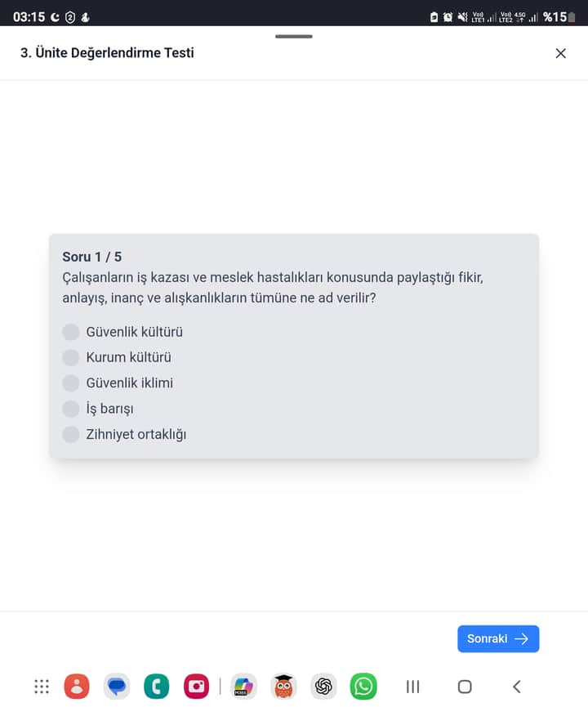Launch the red Contacts app
588x707 pixels.
tap(77, 687)
